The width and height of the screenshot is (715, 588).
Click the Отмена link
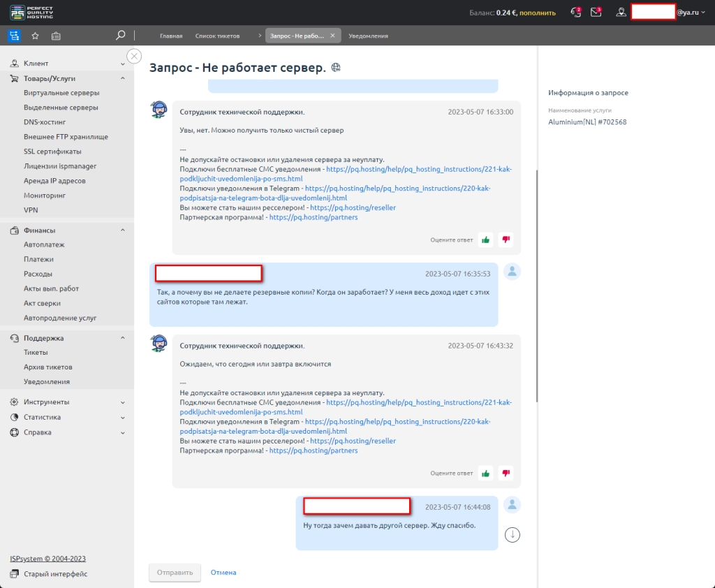pos(223,573)
